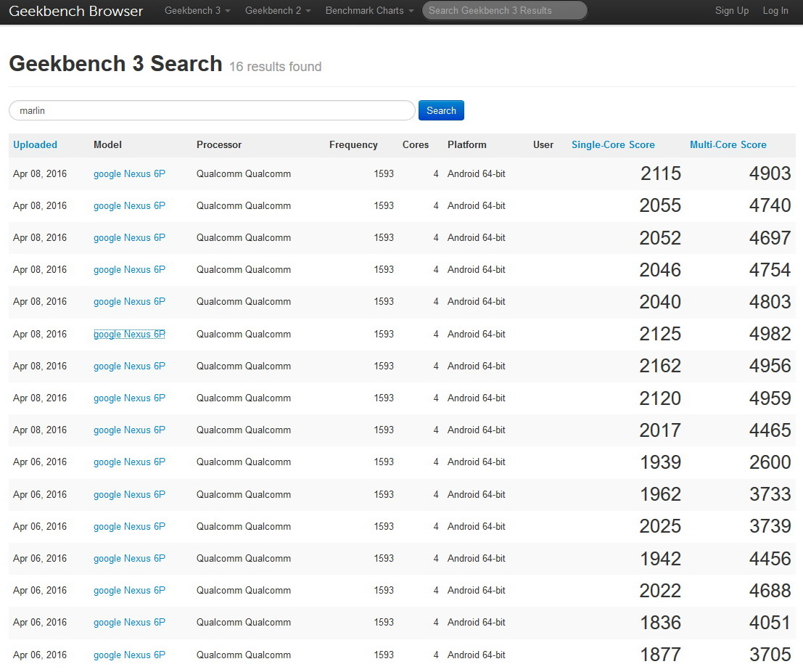Expand the Geekbench 3 dropdown menu

(x=197, y=11)
